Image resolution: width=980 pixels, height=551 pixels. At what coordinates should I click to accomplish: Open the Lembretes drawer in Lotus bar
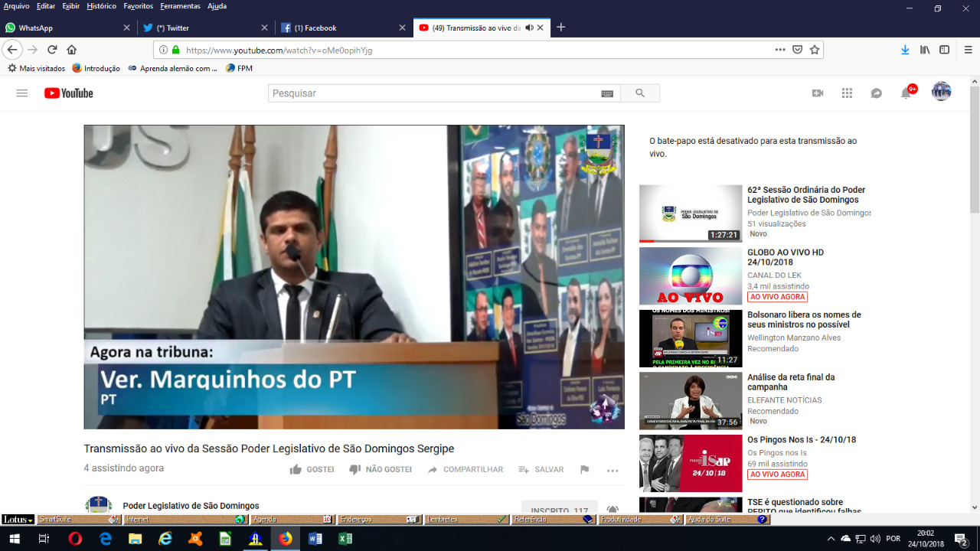tap(466, 520)
